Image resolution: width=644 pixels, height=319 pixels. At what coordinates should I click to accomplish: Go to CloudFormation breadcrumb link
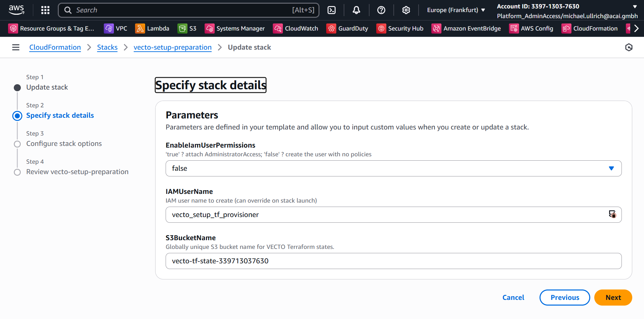click(x=55, y=47)
